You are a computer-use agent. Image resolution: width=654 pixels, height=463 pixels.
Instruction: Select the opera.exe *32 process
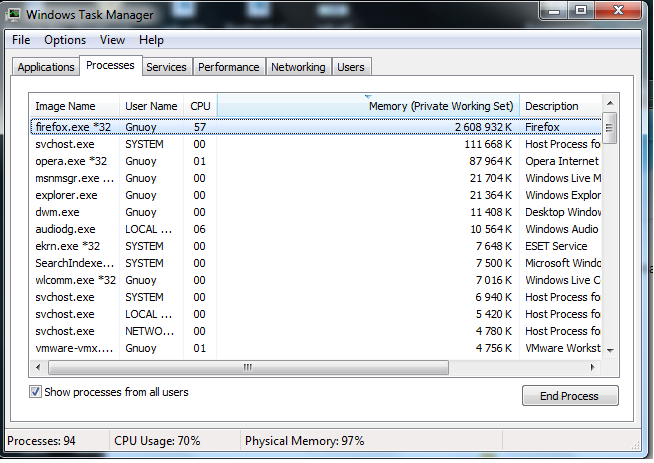(316, 161)
